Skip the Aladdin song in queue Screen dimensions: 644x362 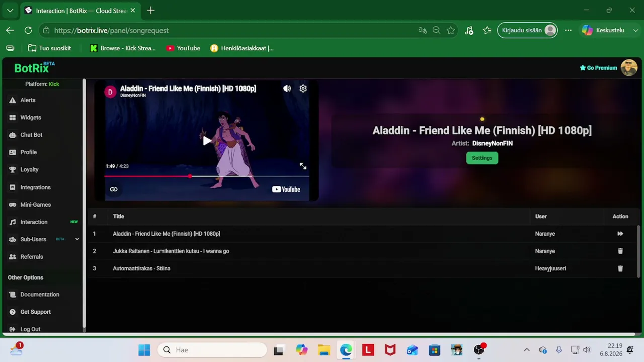tap(620, 234)
